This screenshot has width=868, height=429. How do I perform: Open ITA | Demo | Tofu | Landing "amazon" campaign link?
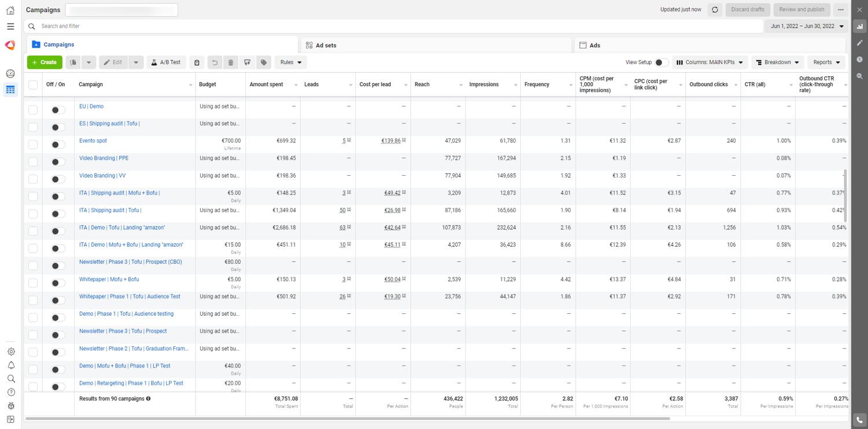click(x=122, y=228)
